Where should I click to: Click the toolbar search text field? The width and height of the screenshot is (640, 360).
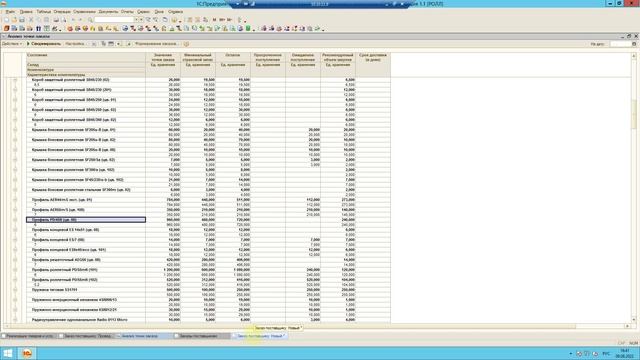[114, 20]
